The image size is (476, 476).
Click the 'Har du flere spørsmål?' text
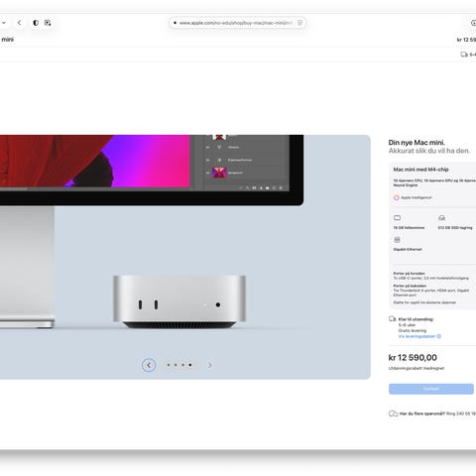coord(422,414)
